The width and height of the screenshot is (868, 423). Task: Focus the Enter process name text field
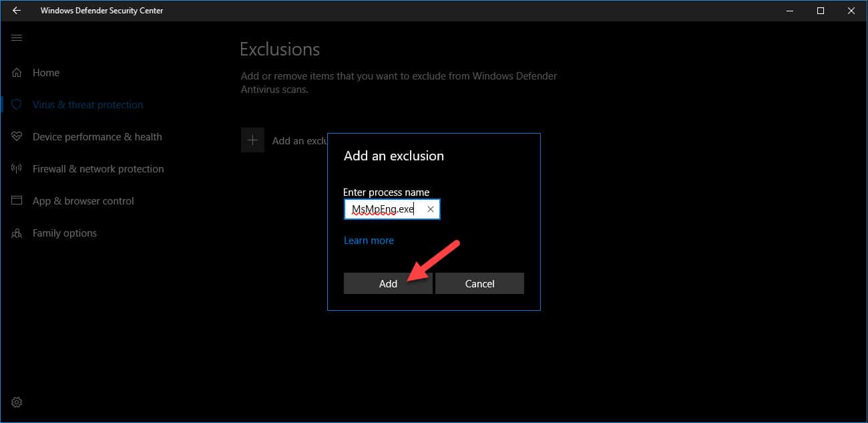pos(383,210)
